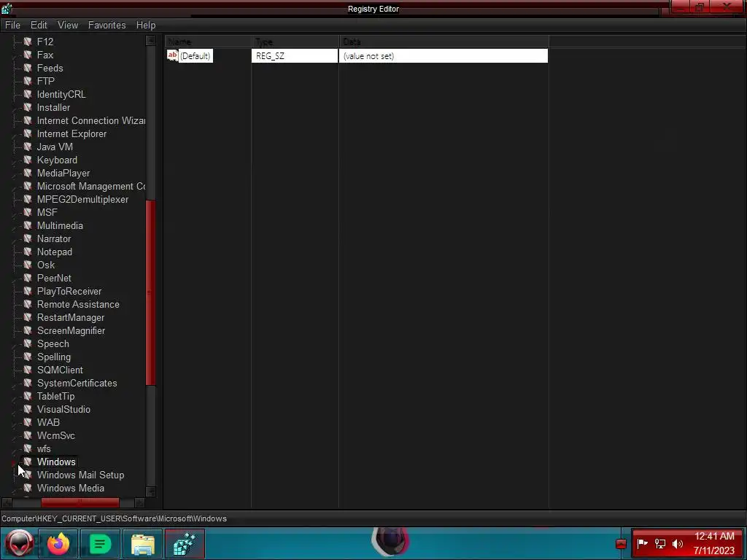Click the taskbar clock showing 12:41 AM

pos(714,543)
